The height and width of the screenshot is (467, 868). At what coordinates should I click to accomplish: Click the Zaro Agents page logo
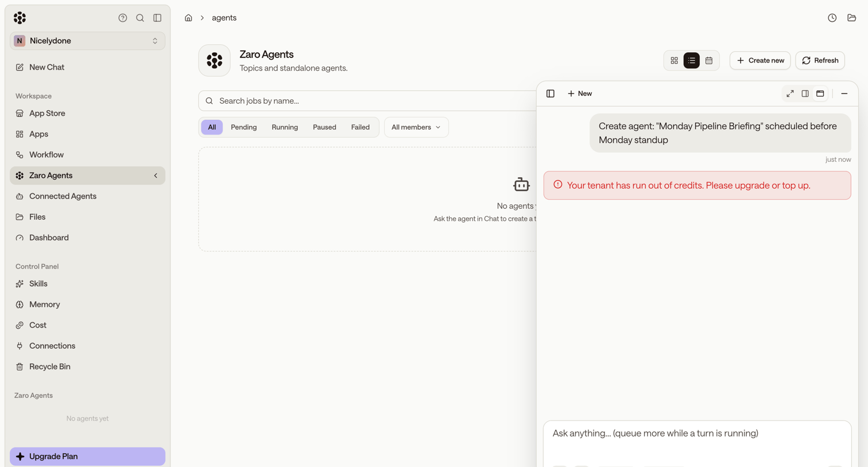point(215,60)
